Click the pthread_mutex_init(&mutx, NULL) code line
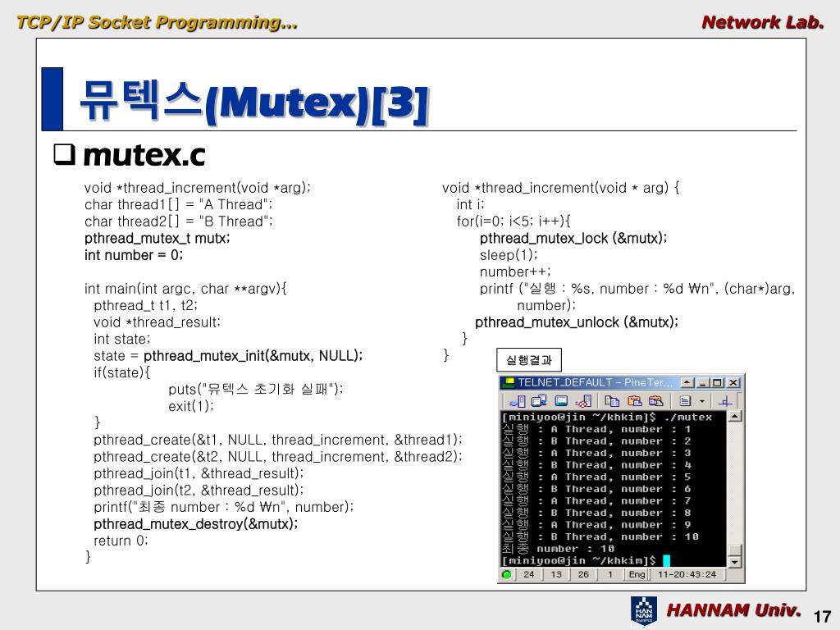 click(x=228, y=356)
